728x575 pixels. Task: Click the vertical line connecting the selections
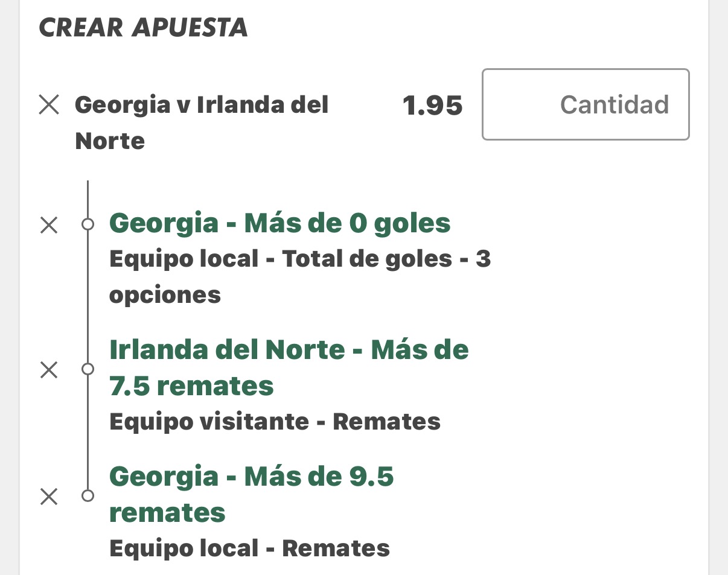tap(88, 296)
